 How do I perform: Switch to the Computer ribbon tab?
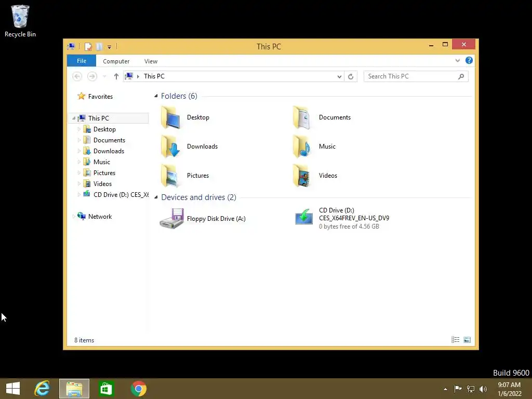pyautogui.click(x=116, y=61)
